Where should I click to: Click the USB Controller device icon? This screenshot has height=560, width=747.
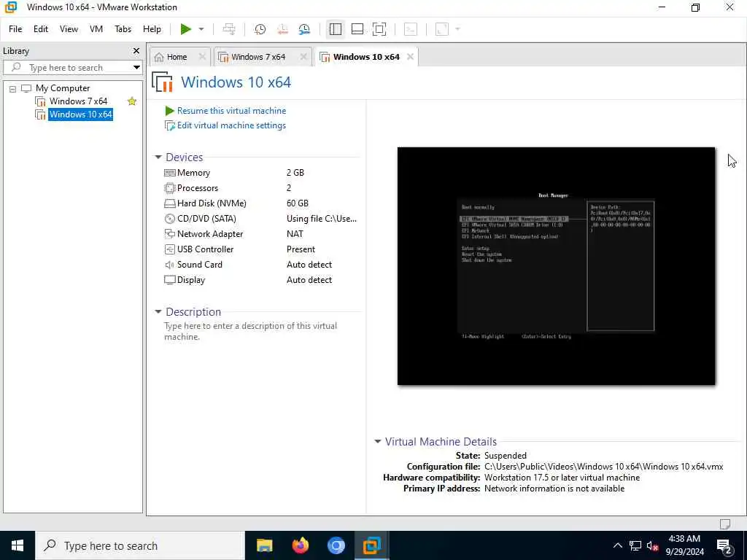169,249
